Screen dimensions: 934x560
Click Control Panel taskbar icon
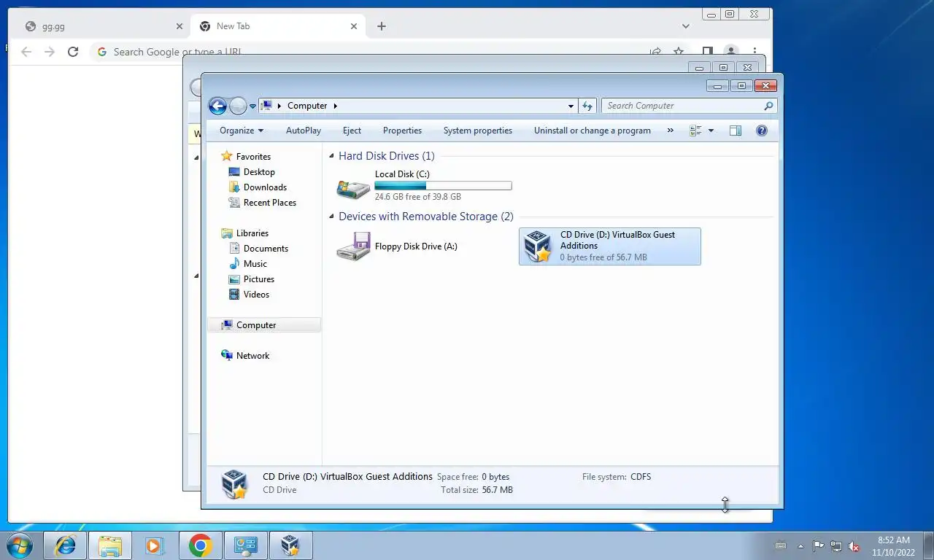(x=245, y=545)
